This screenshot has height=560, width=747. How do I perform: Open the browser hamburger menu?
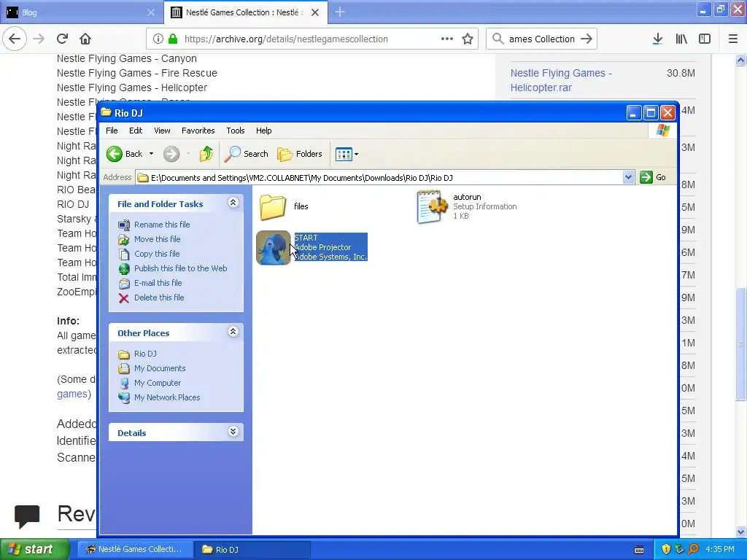point(733,39)
